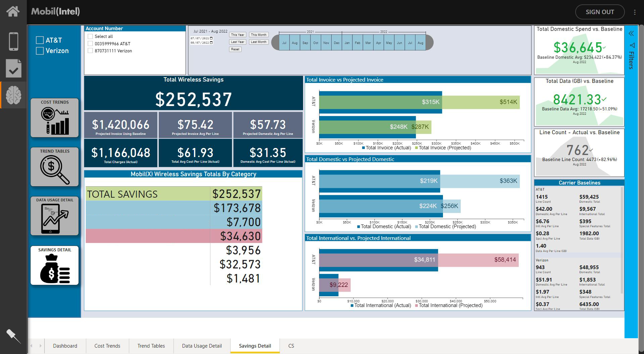Click the right handle of the timeline slider

tap(430, 43)
